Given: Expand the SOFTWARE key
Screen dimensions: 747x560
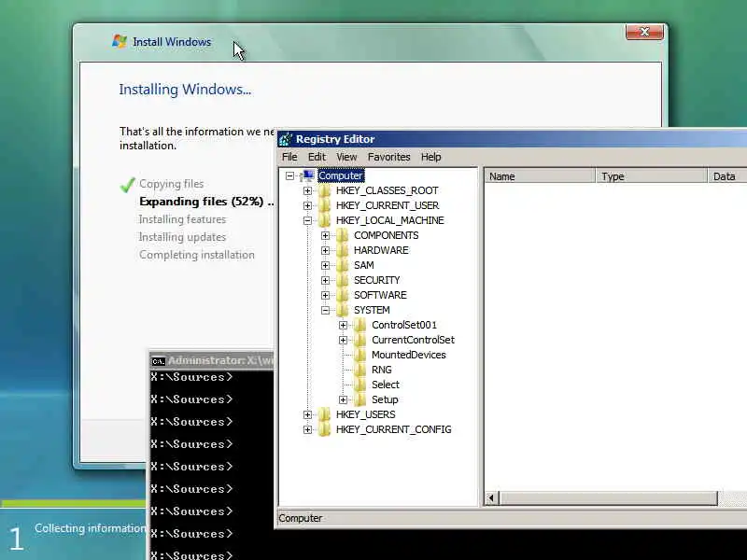Looking at the screenshot, I should click(325, 295).
